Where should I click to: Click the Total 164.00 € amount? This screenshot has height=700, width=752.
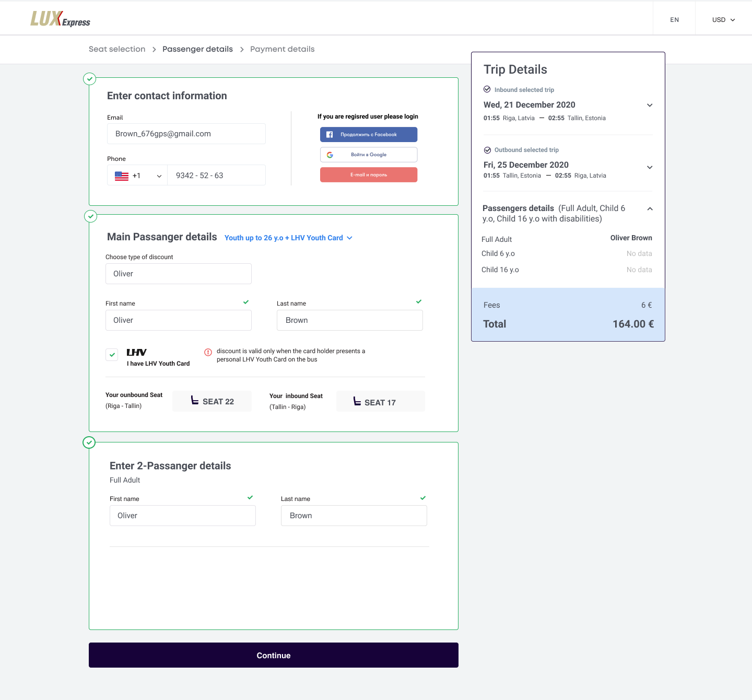point(633,324)
